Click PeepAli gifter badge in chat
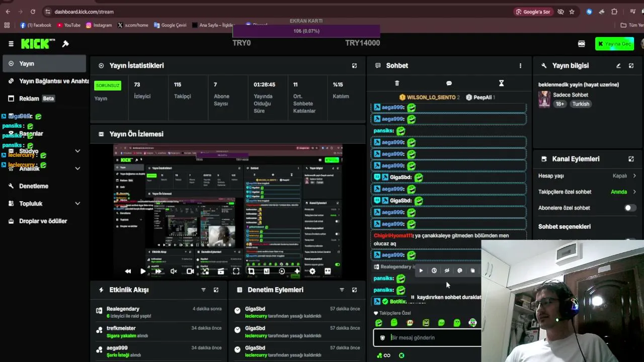Viewport: 644px width, 362px height. pyautogui.click(x=480, y=97)
